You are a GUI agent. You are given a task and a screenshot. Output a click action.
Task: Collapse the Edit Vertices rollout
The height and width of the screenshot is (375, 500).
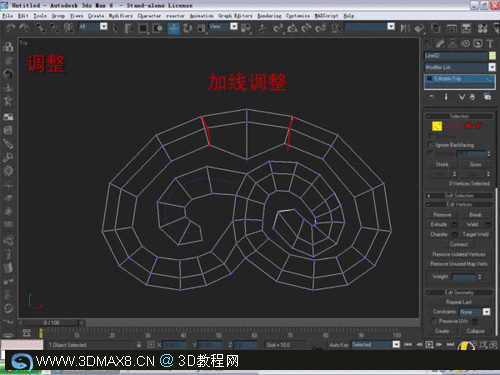tap(459, 204)
